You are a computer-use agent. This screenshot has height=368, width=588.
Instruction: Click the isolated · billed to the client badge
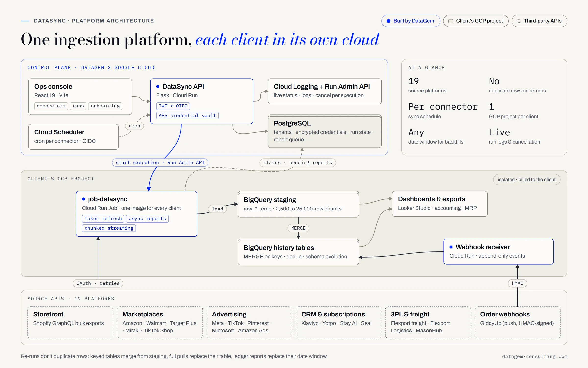pyautogui.click(x=527, y=180)
